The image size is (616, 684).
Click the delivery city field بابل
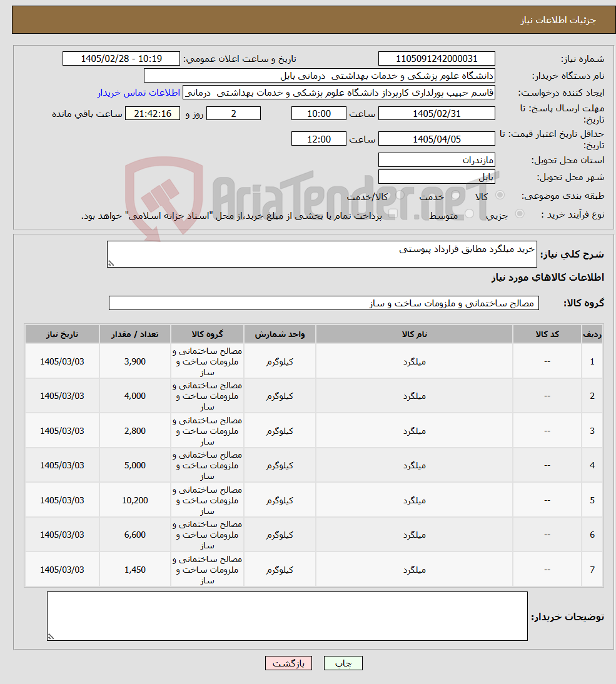click(437, 177)
